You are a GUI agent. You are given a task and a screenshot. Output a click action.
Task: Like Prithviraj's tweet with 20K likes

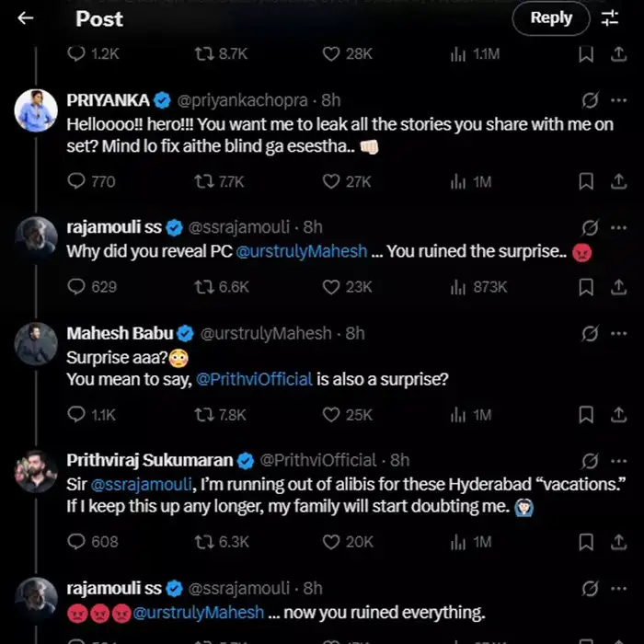click(x=331, y=542)
